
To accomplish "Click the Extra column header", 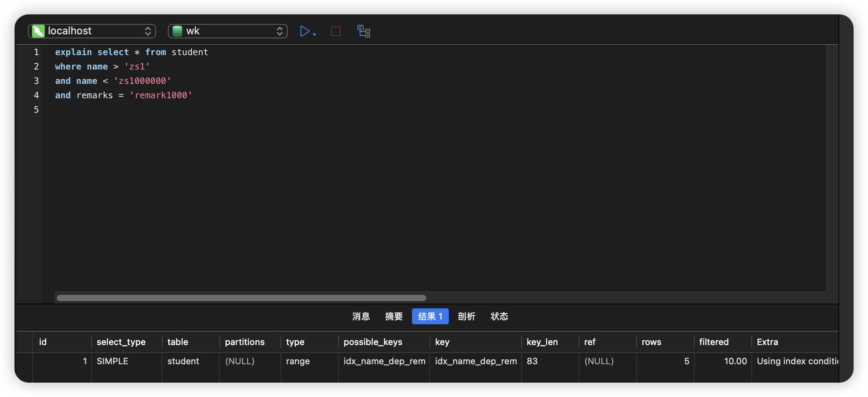I will pos(795,342).
